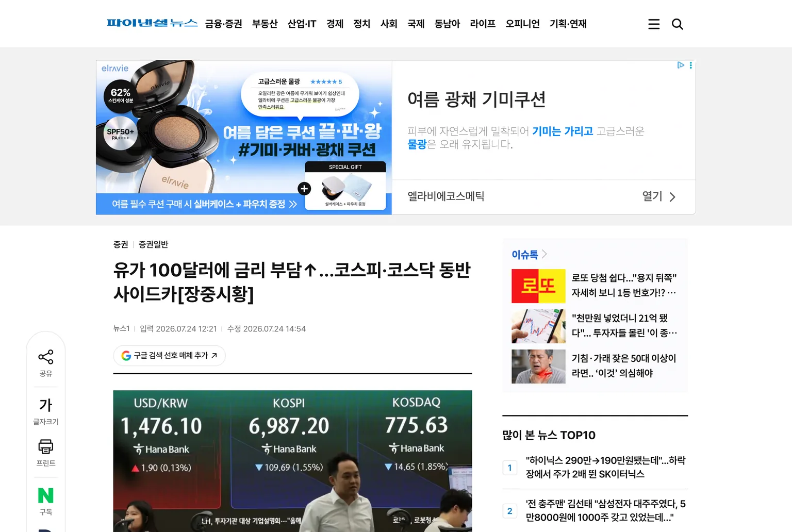The width and height of the screenshot is (792, 532).
Task: Click the Naver subscribe N icon
Action: point(46,495)
